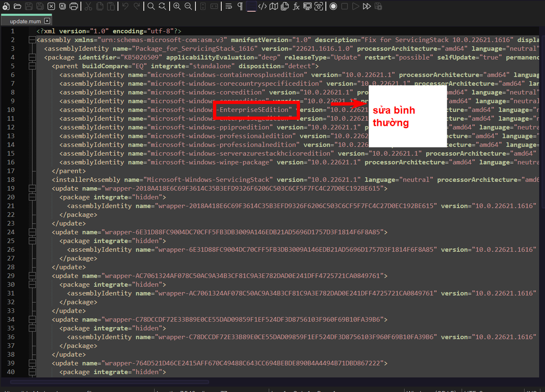The width and height of the screenshot is (545, 392).
Task: Show the Document Map panel
Action: pyautogui.click(x=274, y=6)
